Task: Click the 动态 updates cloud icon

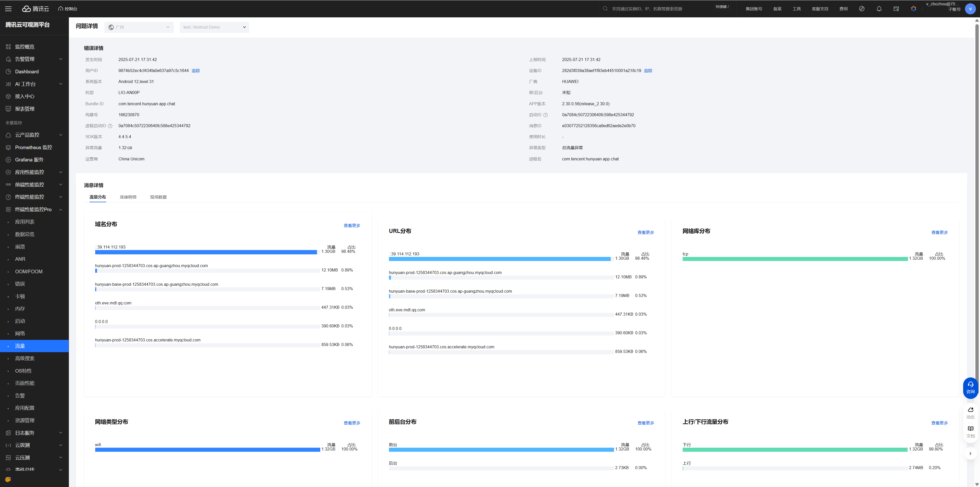Action: pos(971,412)
